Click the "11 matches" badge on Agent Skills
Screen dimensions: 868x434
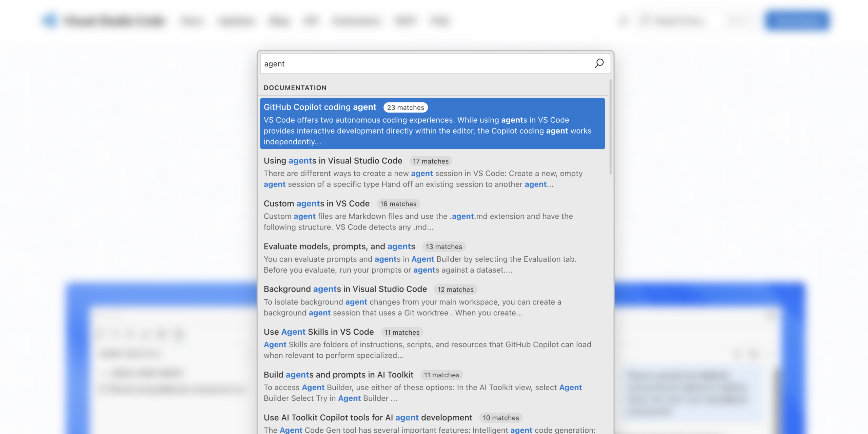click(x=401, y=332)
